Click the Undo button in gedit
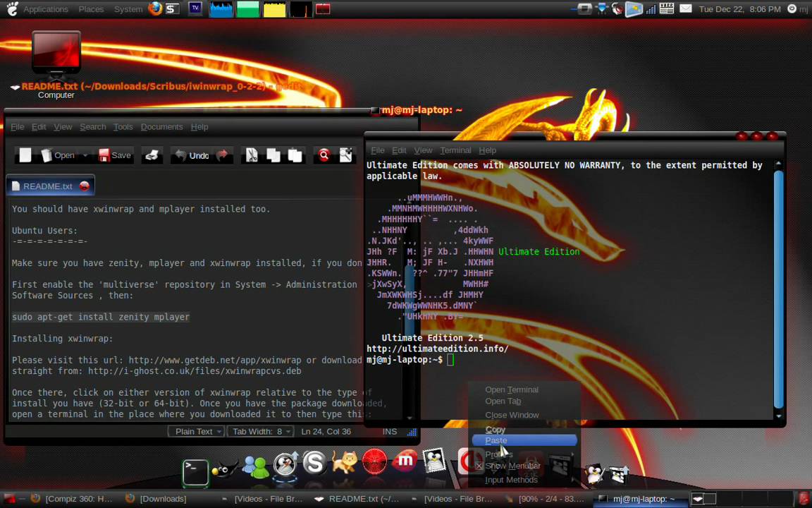The height and width of the screenshot is (508, 812). click(192, 155)
